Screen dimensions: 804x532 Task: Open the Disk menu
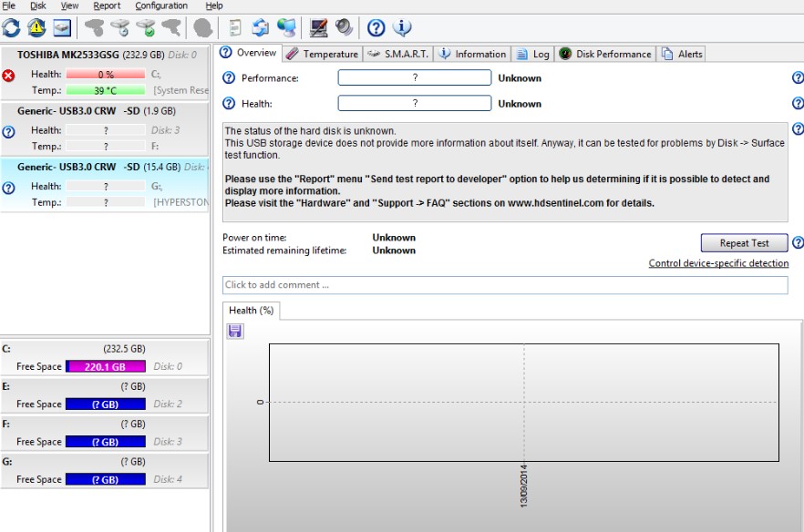tap(37, 6)
